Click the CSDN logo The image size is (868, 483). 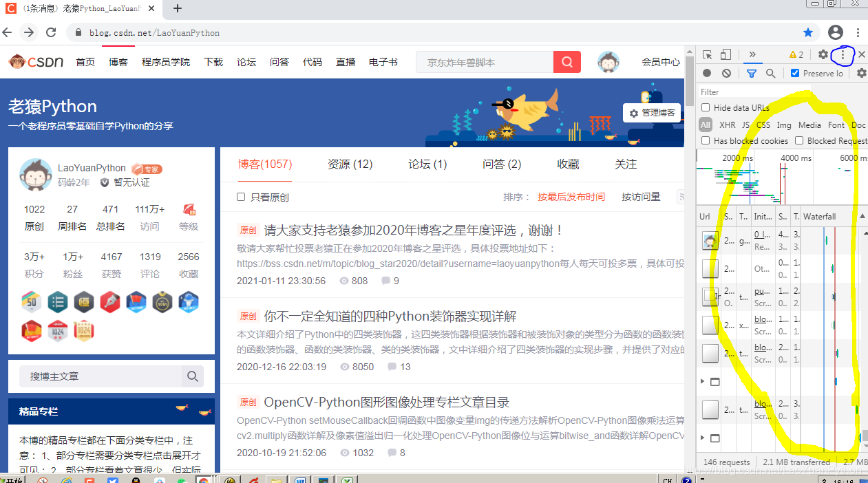[x=36, y=62]
